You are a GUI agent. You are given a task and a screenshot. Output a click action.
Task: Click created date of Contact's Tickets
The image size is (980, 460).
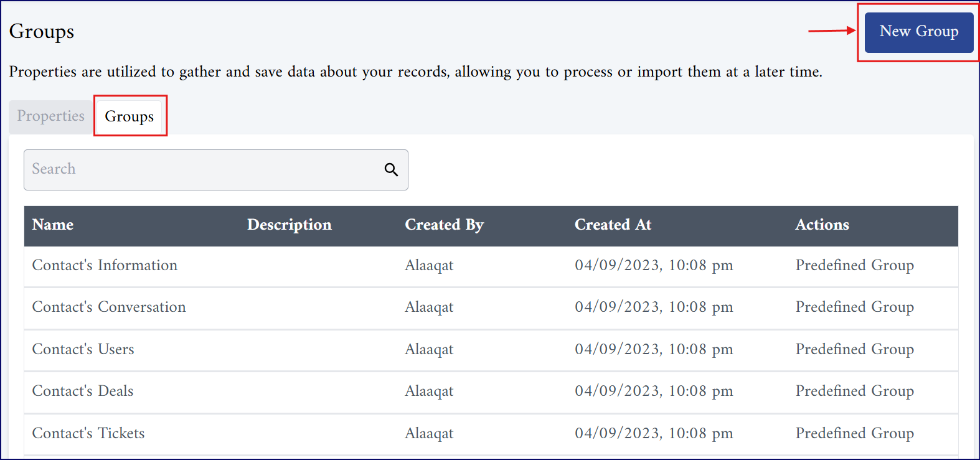pyautogui.click(x=654, y=434)
